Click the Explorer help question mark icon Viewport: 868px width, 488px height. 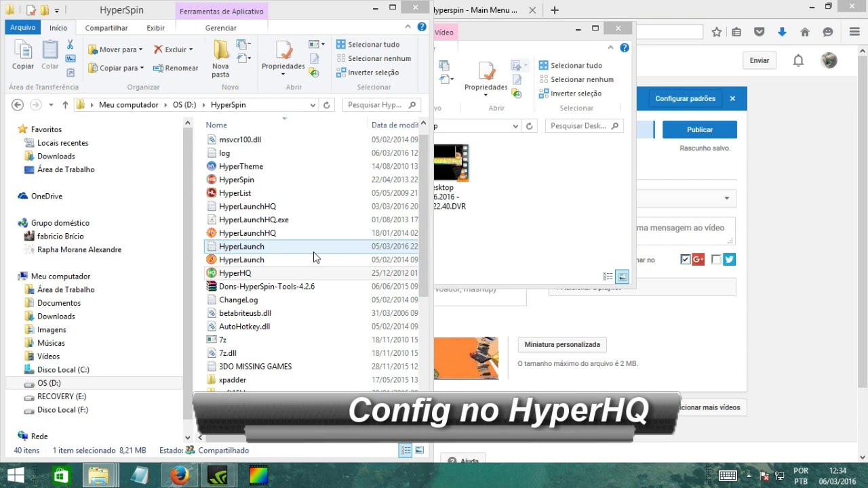422,28
